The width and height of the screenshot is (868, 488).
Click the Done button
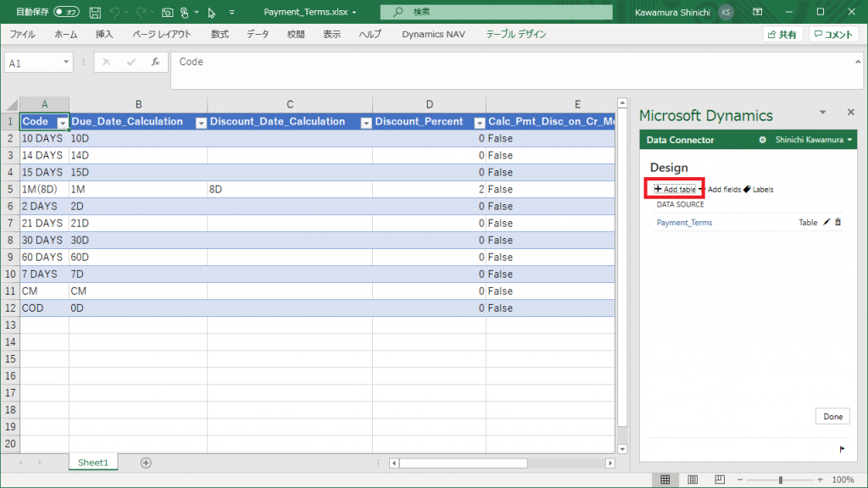832,417
